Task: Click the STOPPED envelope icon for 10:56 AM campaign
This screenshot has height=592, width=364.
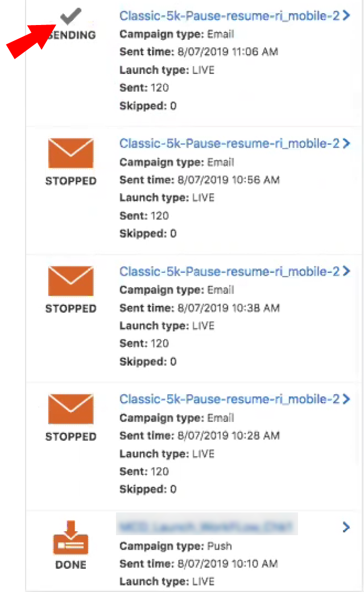Action: pyautogui.click(x=71, y=154)
